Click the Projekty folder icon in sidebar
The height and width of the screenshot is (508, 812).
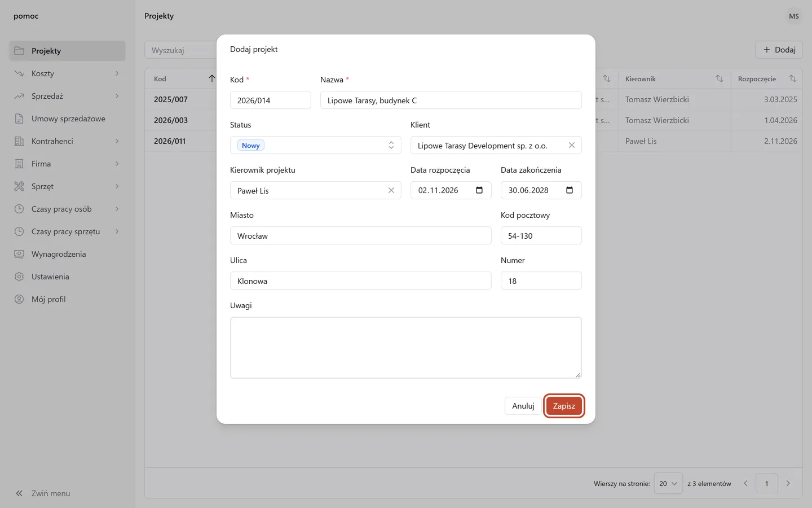point(19,51)
